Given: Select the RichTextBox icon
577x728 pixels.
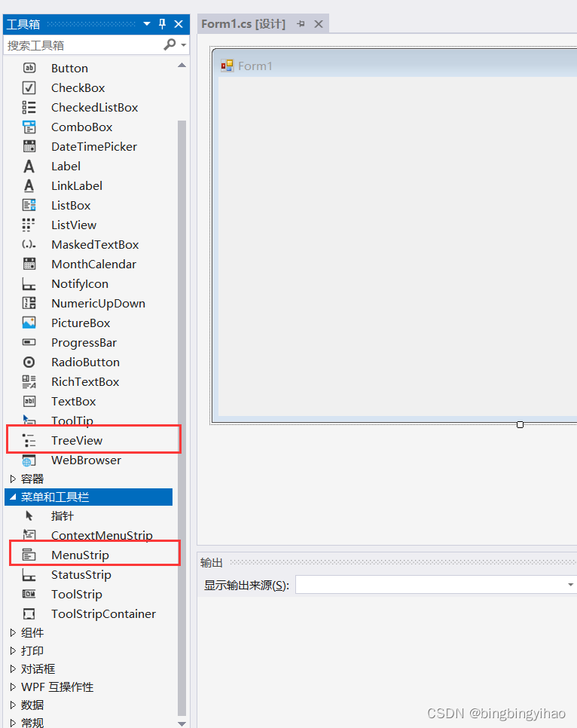Looking at the screenshot, I should coord(29,381).
